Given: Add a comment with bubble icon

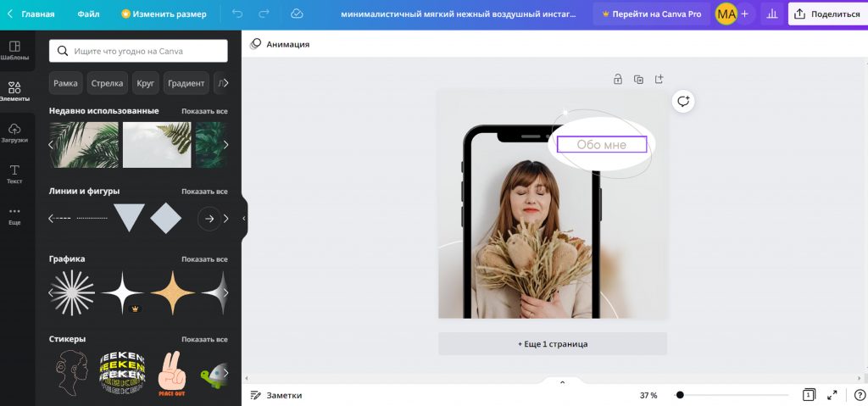Looking at the screenshot, I should (684, 102).
